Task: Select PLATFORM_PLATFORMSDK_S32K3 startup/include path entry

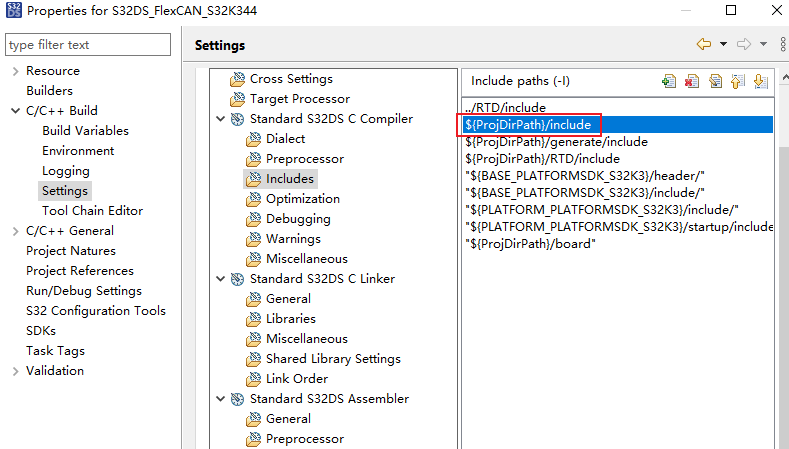Action: (x=618, y=227)
